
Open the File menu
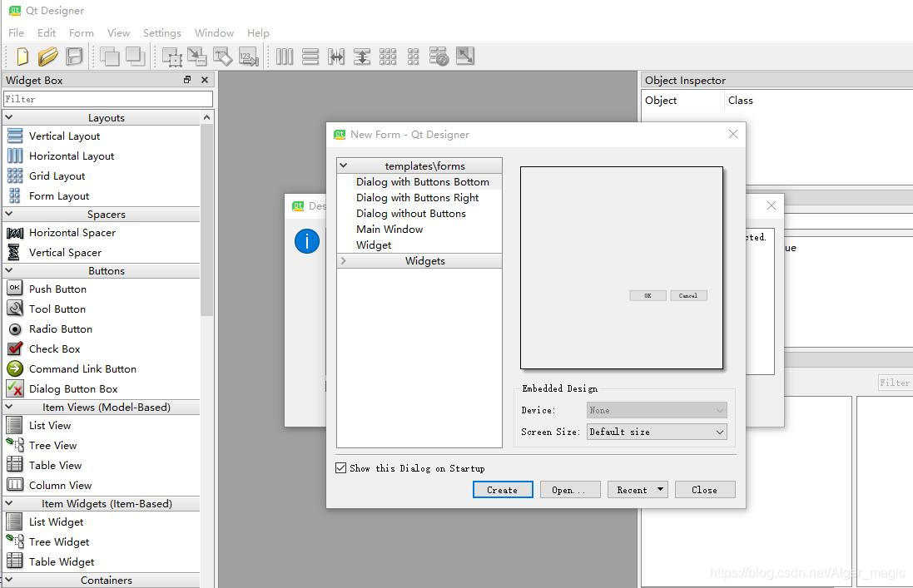click(16, 33)
